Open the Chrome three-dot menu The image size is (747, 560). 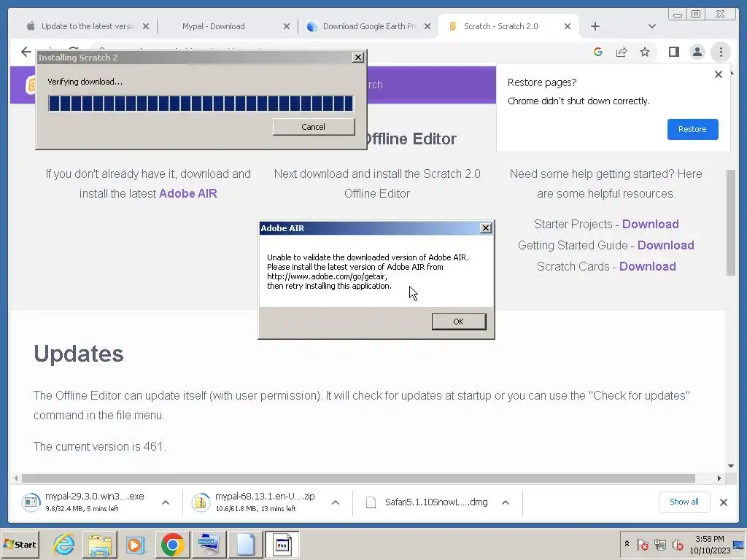721,52
